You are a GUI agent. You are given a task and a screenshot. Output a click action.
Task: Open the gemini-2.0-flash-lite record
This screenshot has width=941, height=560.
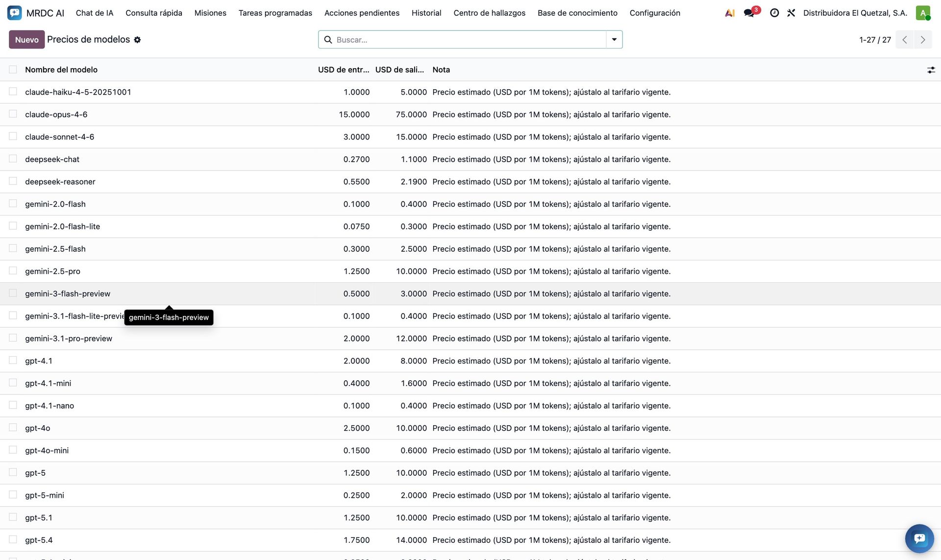tap(63, 226)
